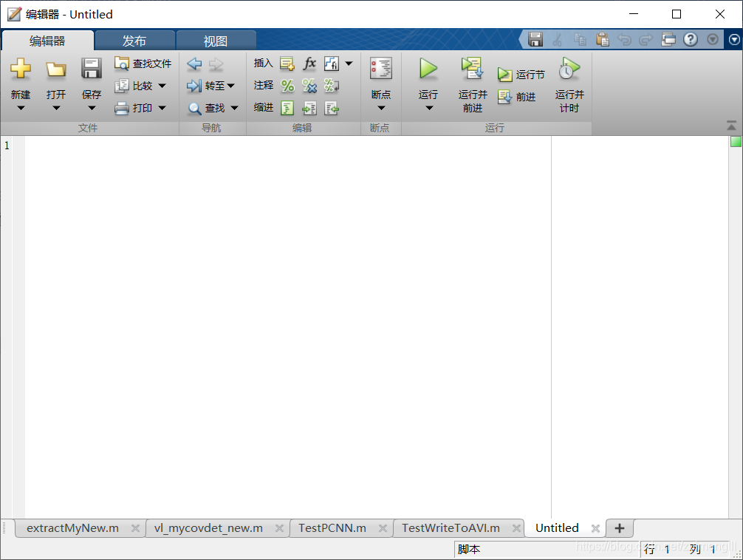Click the New (新建) plus icon
This screenshot has height=560, width=743.
[x=21, y=69]
